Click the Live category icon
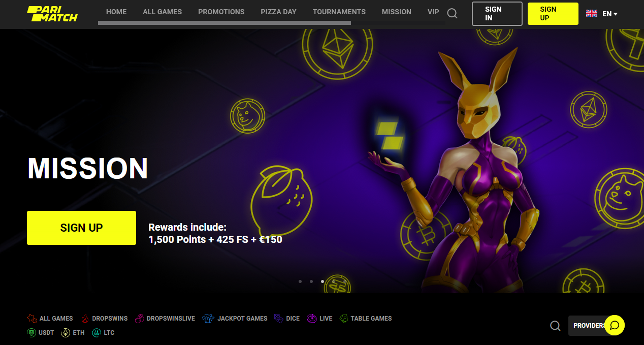The image size is (644, 345). pyautogui.click(x=312, y=319)
